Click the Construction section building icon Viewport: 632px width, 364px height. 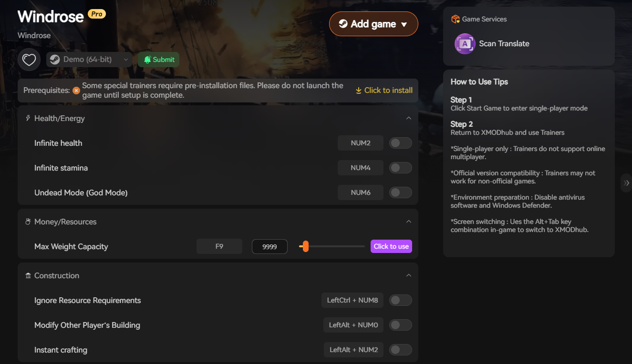click(x=28, y=276)
